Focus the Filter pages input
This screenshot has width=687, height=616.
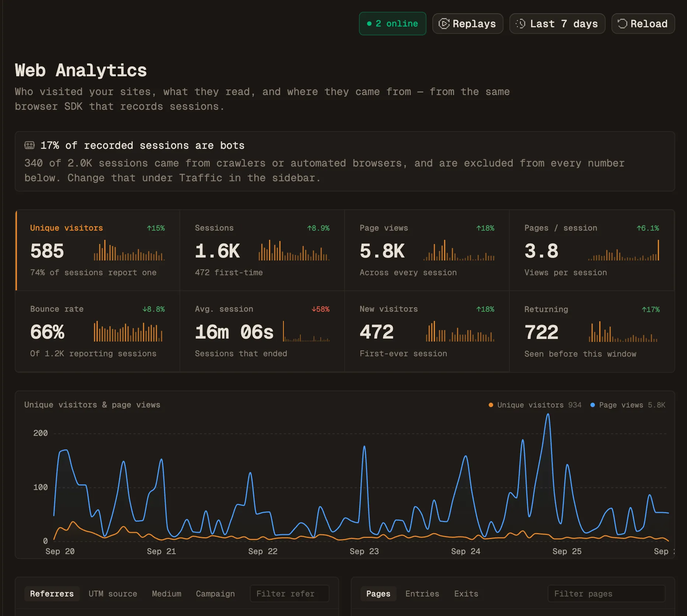606,594
